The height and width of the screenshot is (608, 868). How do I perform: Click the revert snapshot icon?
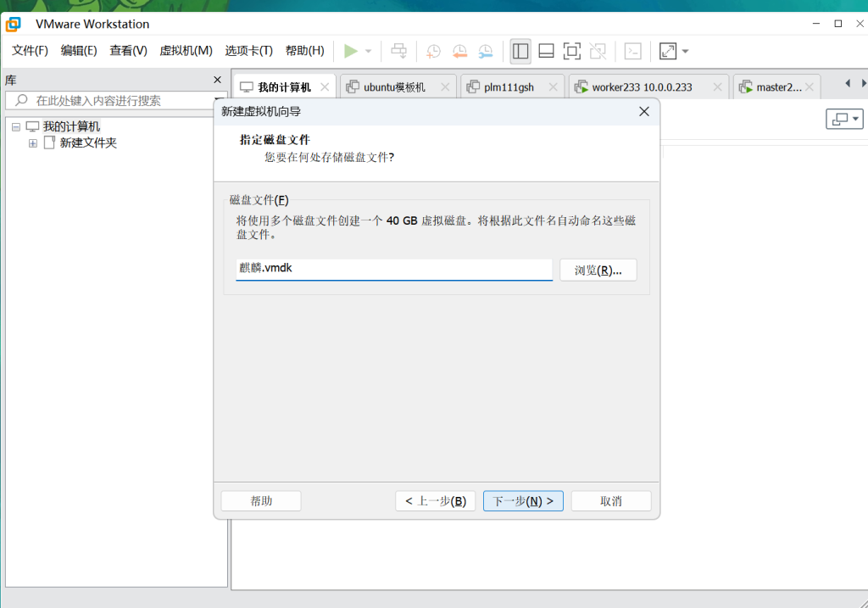(459, 51)
